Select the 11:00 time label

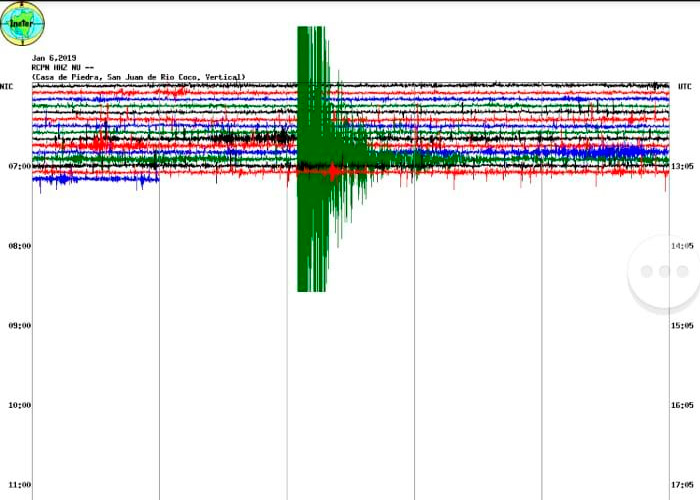pyautogui.click(x=16, y=486)
